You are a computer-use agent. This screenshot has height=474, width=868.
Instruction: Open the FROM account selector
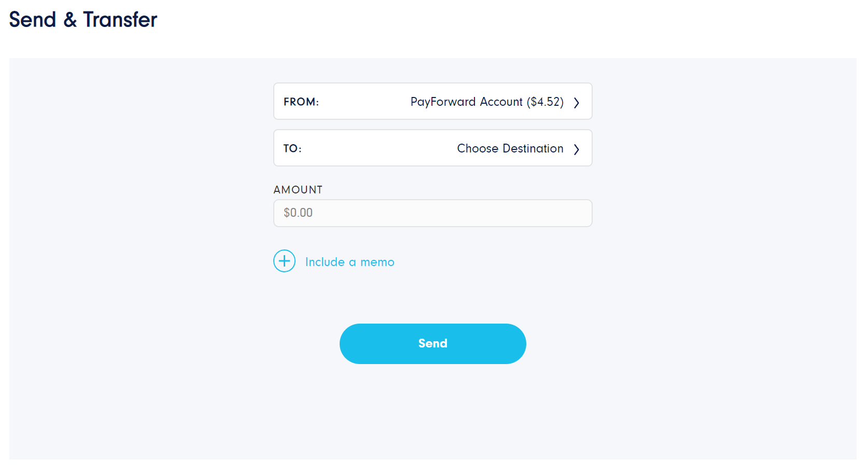pos(432,101)
